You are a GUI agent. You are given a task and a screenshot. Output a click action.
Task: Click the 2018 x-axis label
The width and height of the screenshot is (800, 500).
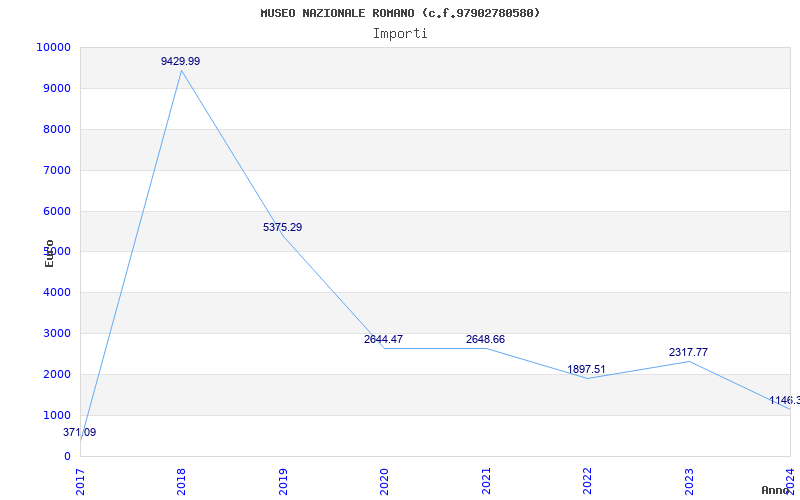(x=181, y=481)
